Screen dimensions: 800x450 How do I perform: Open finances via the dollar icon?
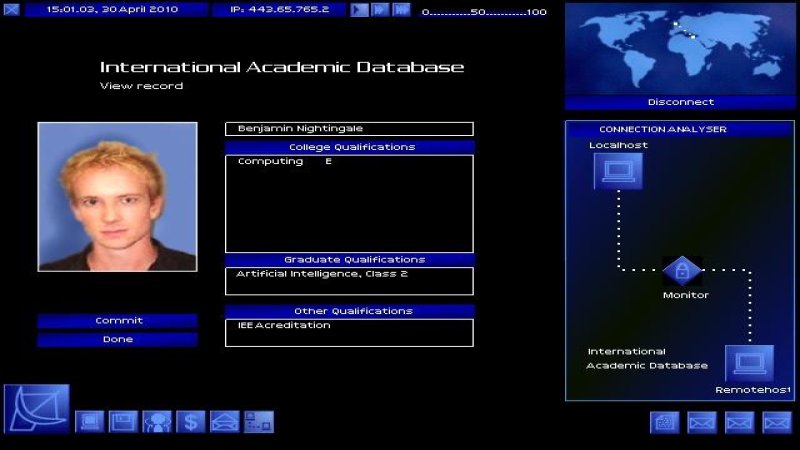190,422
